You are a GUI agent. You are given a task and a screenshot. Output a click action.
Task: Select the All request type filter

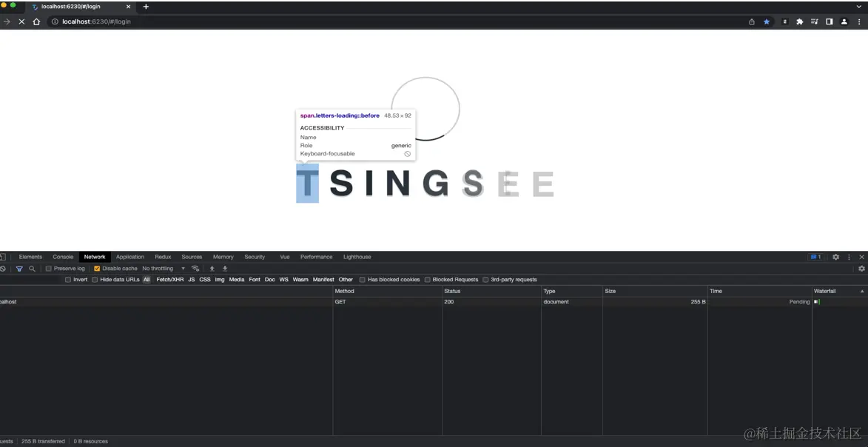[x=147, y=280]
